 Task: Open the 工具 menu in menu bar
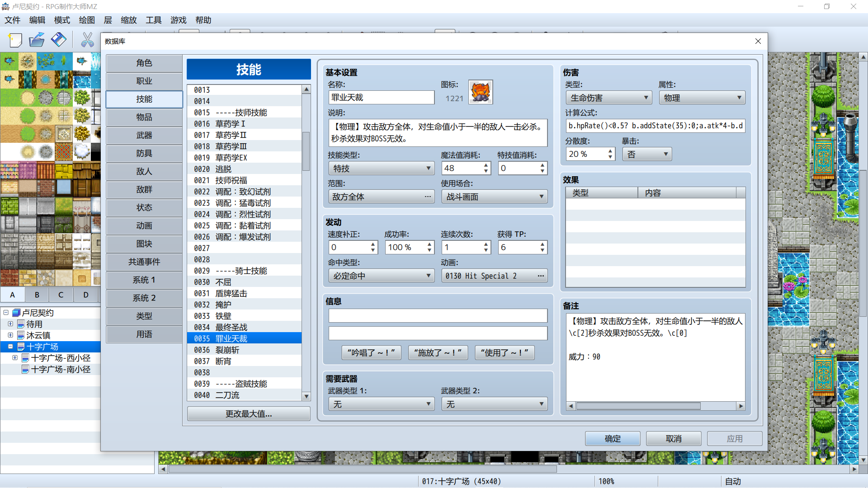(x=153, y=20)
